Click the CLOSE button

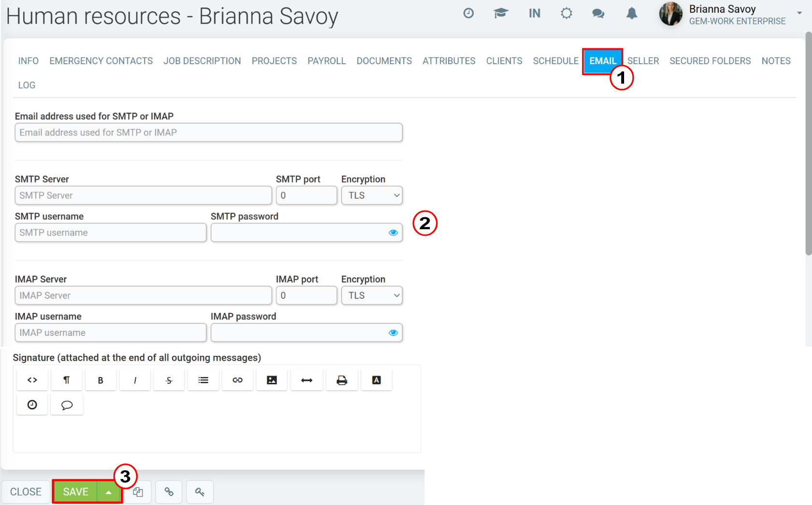click(x=26, y=492)
